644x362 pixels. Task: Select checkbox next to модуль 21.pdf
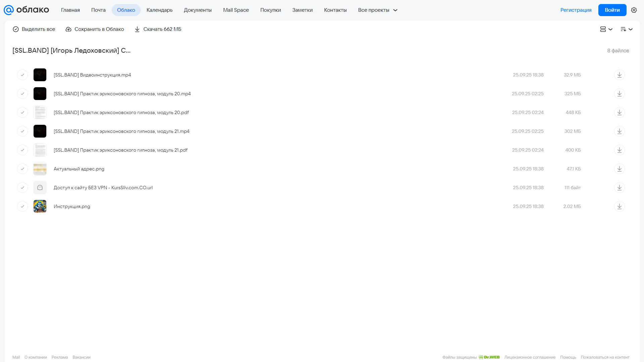point(22,150)
